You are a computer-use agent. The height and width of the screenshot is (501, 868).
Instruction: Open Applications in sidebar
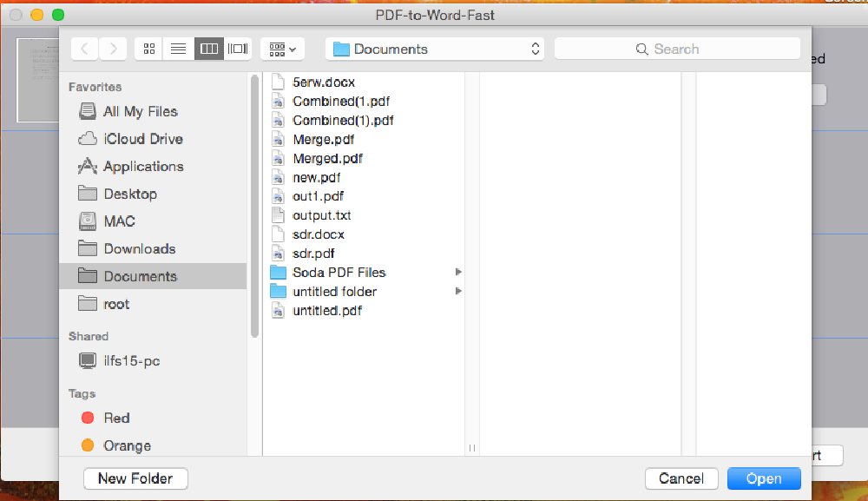coord(153,166)
